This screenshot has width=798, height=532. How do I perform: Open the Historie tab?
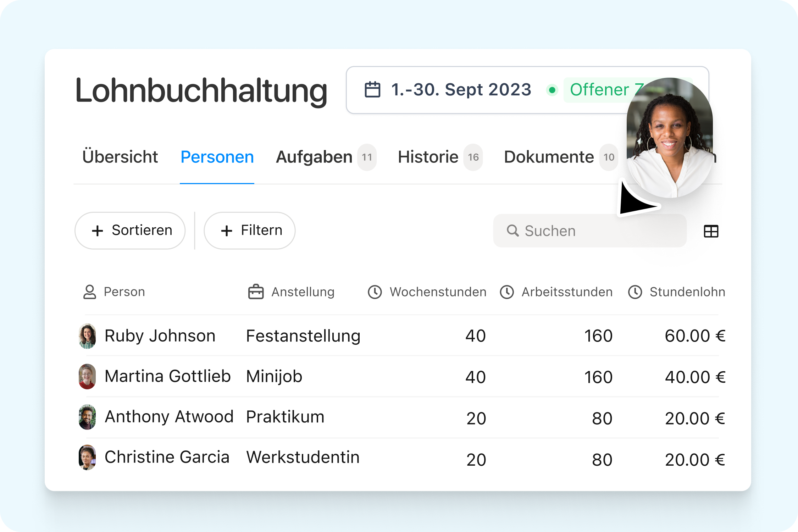428,157
